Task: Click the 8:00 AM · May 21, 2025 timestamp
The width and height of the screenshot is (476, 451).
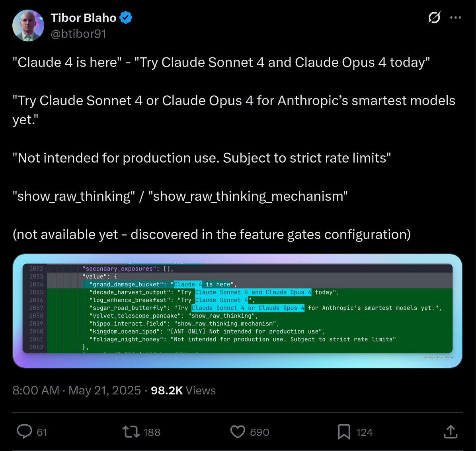Action: point(77,390)
